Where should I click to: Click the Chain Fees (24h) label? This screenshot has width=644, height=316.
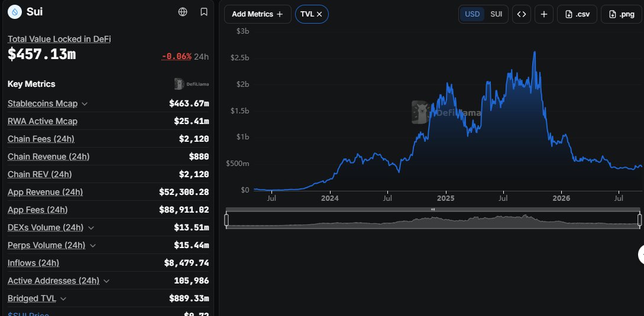tap(41, 139)
